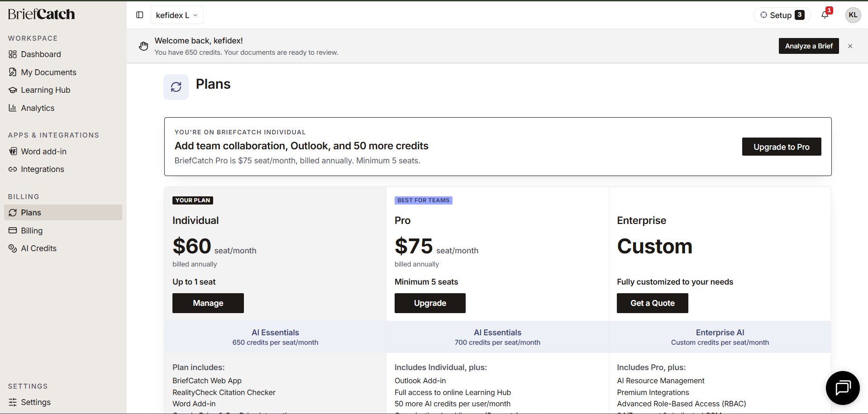Image resolution: width=868 pixels, height=414 pixels.
Task: Click the $60 price text
Action: pos(192,247)
